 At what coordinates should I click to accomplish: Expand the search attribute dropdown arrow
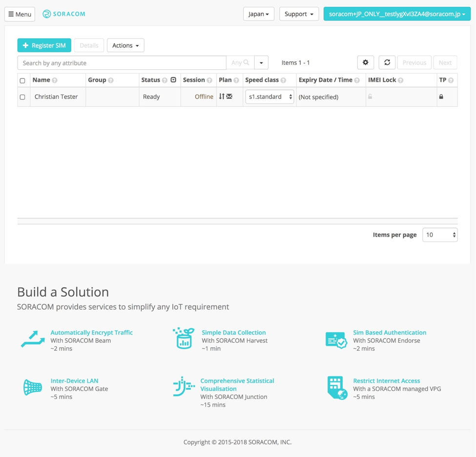[261, 63]
